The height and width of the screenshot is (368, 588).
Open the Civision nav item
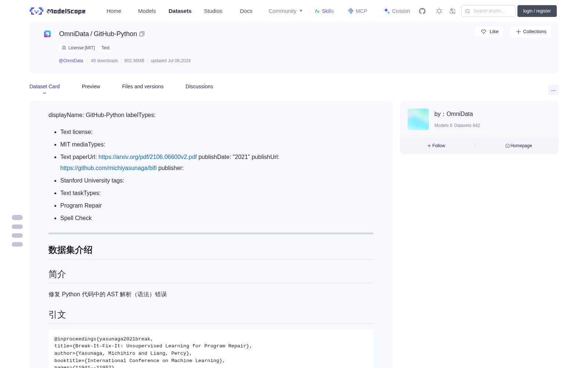click(397, 11)
